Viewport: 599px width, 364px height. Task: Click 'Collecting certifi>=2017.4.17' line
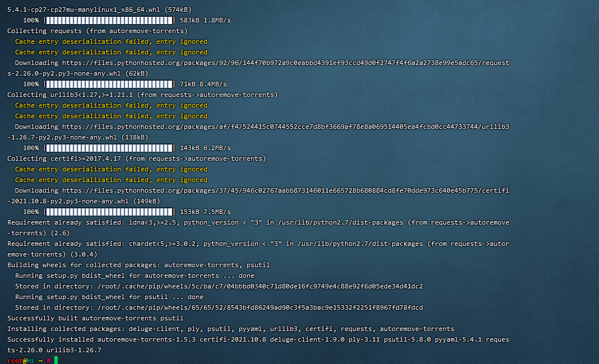(136, 158)
